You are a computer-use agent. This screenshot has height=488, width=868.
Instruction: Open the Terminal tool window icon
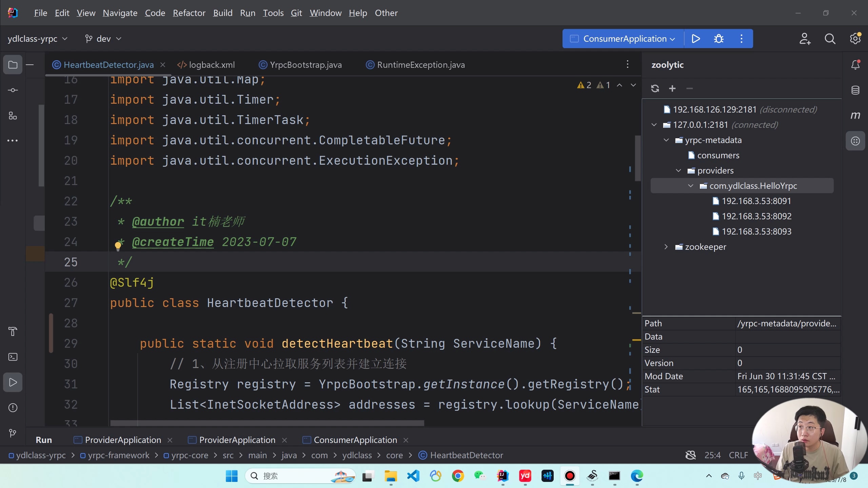pyautogui.click(x=13, y=357)
